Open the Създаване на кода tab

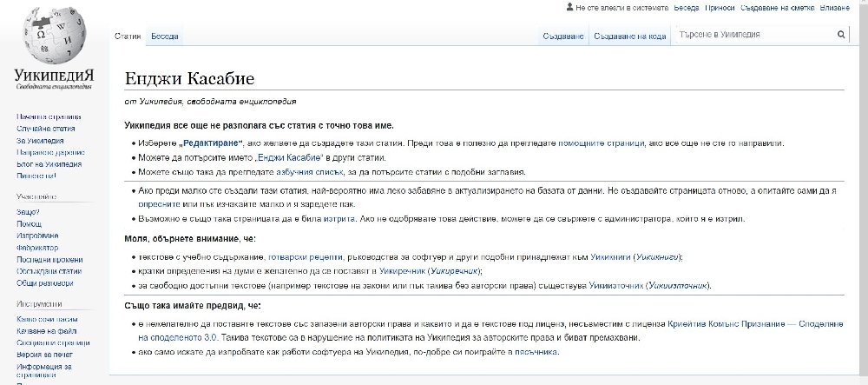coord(630,36)
